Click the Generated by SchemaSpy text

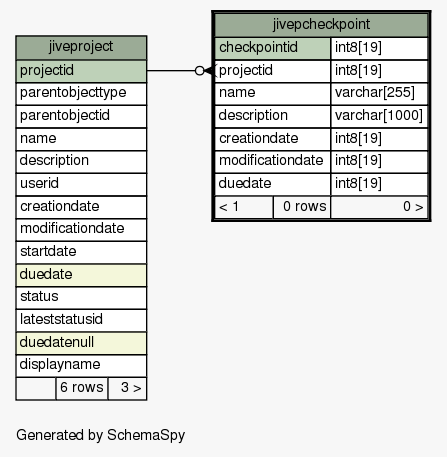[100, 435]
